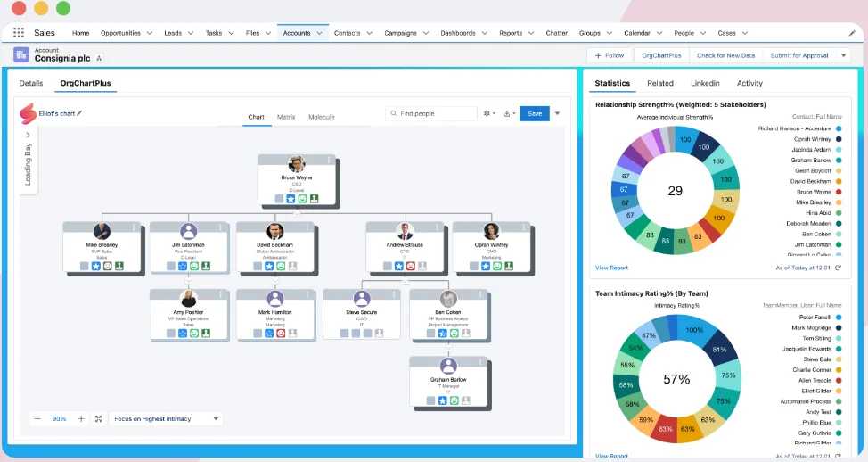Click the Follow button
This screenshot has height=462, width=868.
pyautogui.click(x=610, y=55)
